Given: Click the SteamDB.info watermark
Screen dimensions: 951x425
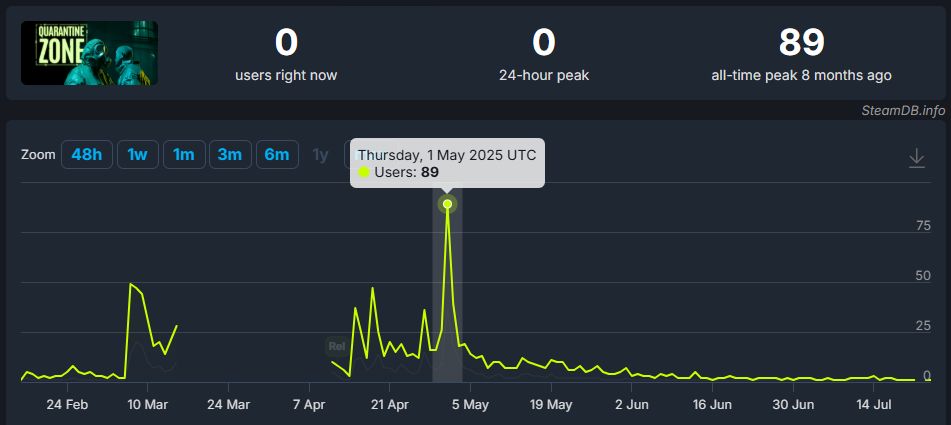Looking at the screenshot, I should (903, 109).
